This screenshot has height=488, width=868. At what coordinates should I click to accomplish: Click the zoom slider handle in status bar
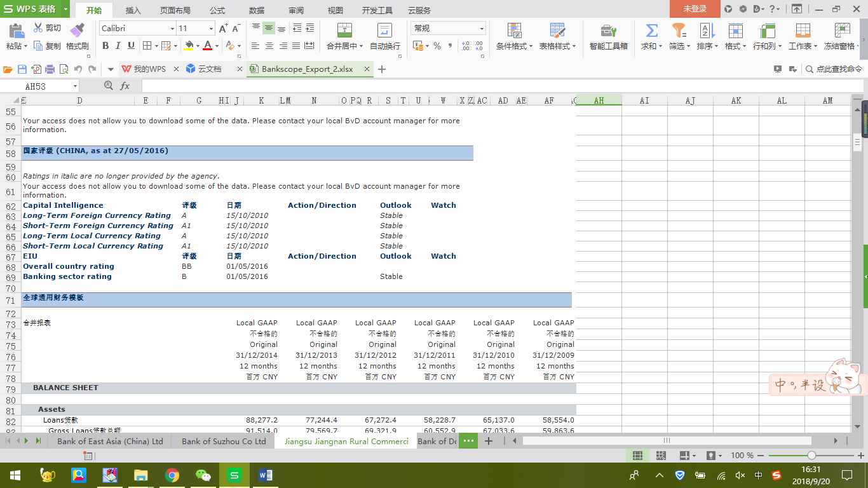(x=811, y=456)
